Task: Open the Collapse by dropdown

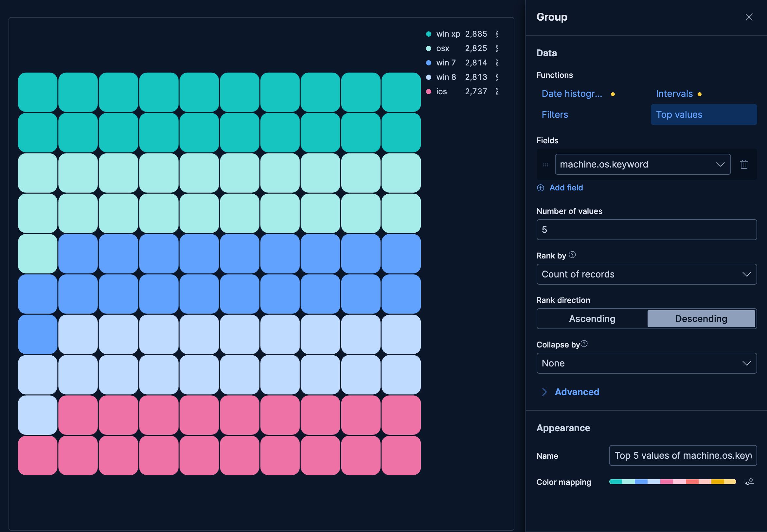Action: pyautogui.click(x=646, y=363)
